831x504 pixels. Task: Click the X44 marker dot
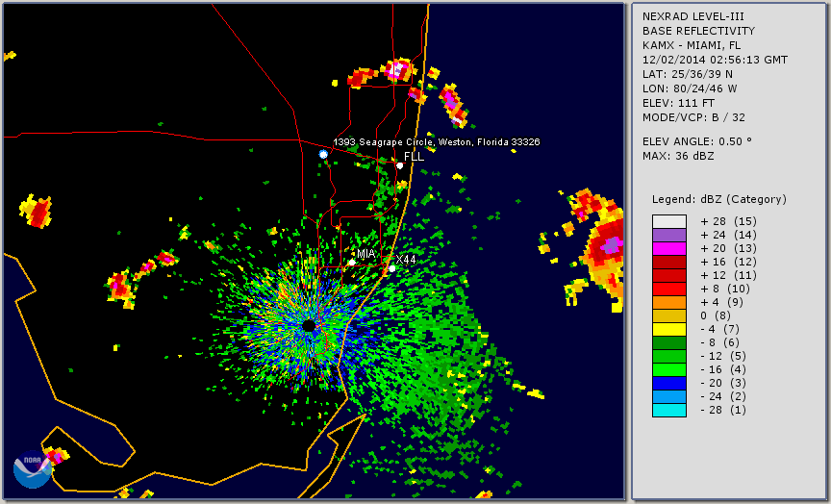pyautogui.click(x=392, y=269)
